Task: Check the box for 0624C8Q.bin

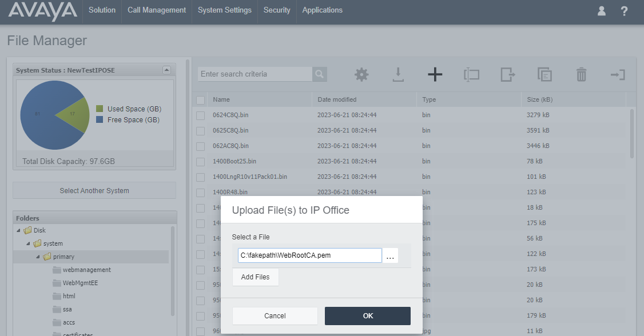Action: pos(200,115)
